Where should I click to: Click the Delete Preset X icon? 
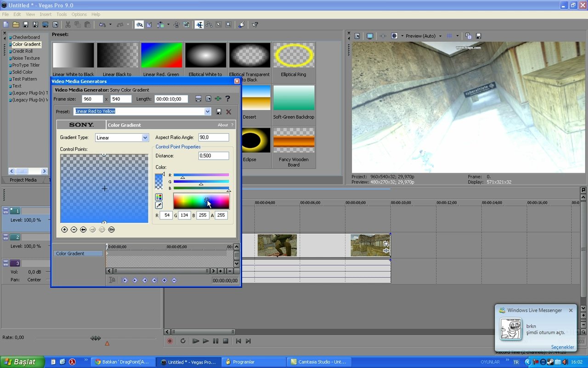pyautogui.click(x=228, y=111)
